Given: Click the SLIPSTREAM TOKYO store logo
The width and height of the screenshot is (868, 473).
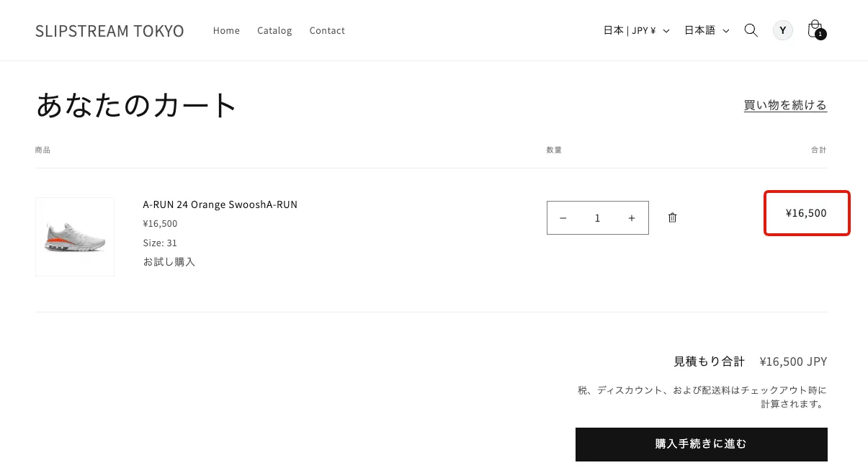Looking at the screenshot, I should 109,31.
